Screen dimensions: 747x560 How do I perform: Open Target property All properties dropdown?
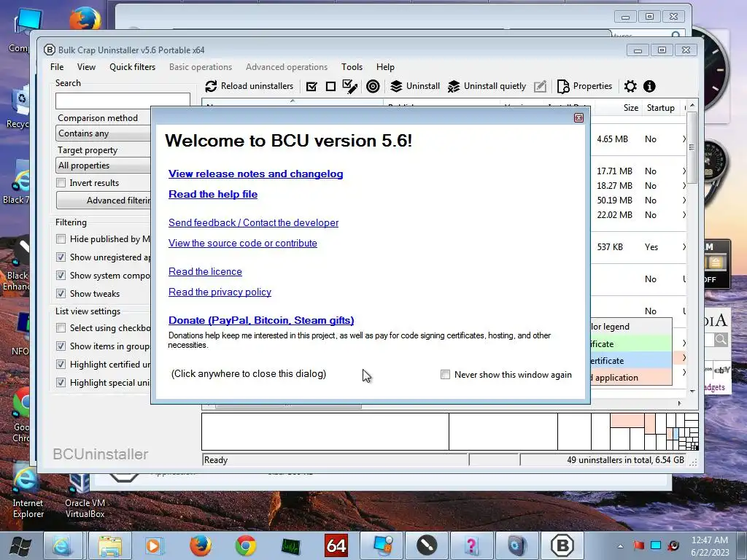(x=104, y=166)
